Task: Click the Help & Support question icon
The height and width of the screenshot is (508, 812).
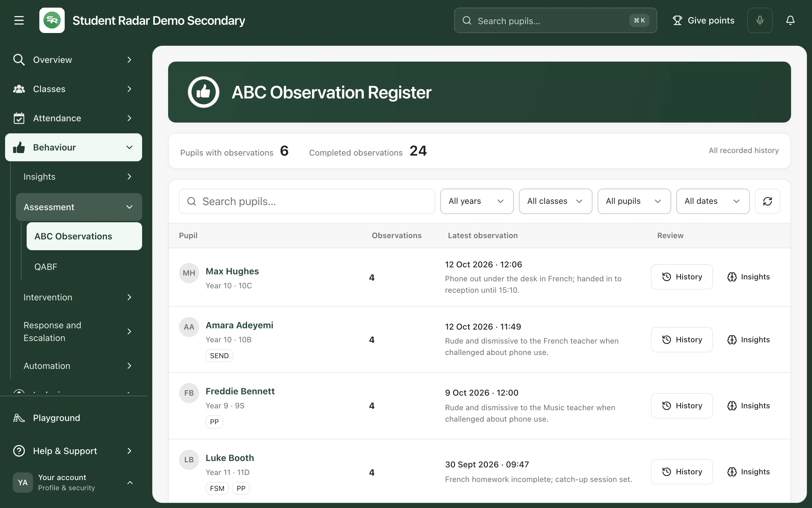Action: pos(19,451)
